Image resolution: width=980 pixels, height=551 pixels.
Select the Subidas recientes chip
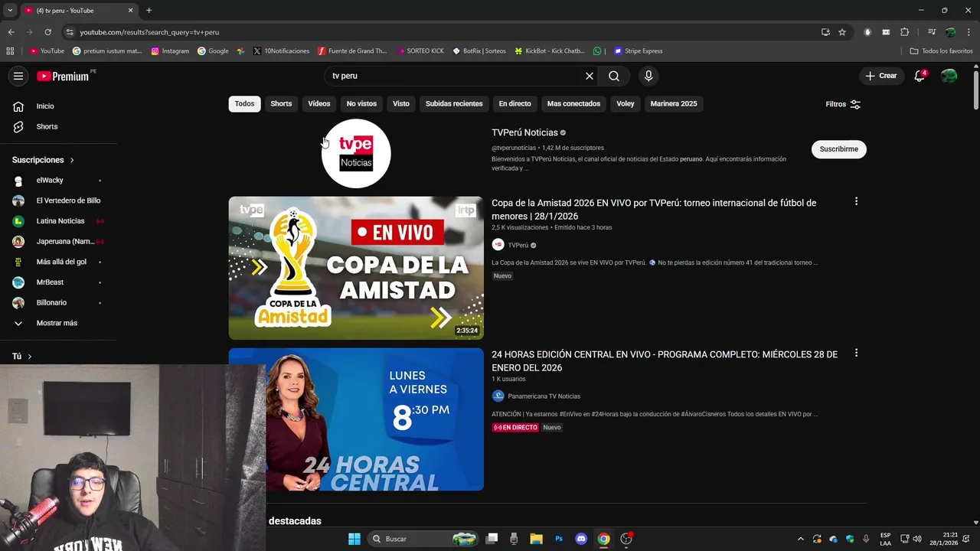tap(454, 104)
